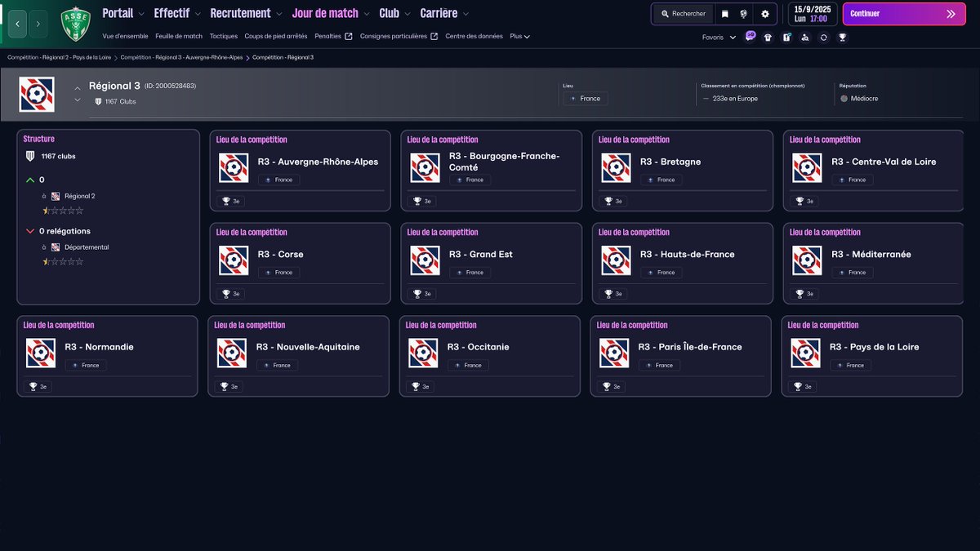Click the France location button in header

(586, 99)
